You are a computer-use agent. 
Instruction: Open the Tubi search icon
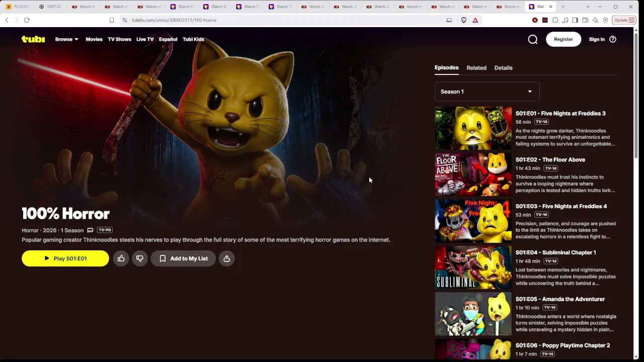click(x=533, y=39)
